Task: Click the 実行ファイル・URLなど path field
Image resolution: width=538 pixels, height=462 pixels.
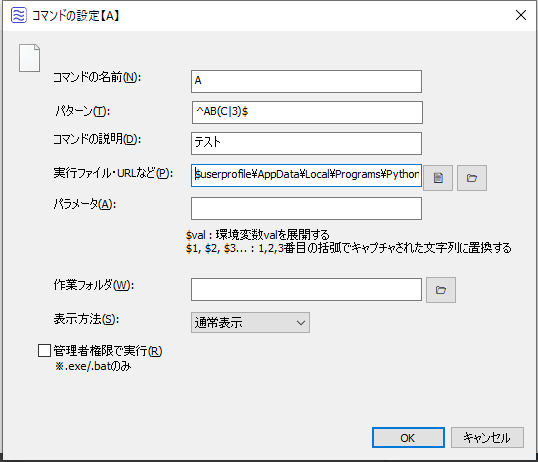Action: [306, 175]
